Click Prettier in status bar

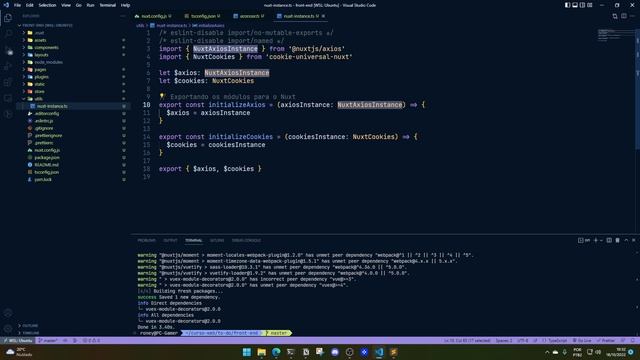[x=606, y=340]
